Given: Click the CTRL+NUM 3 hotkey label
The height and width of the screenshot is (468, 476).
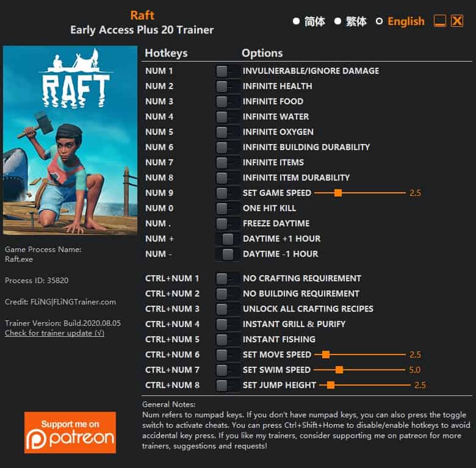Looking at the screenshot, I should click(x=173, y=309).
